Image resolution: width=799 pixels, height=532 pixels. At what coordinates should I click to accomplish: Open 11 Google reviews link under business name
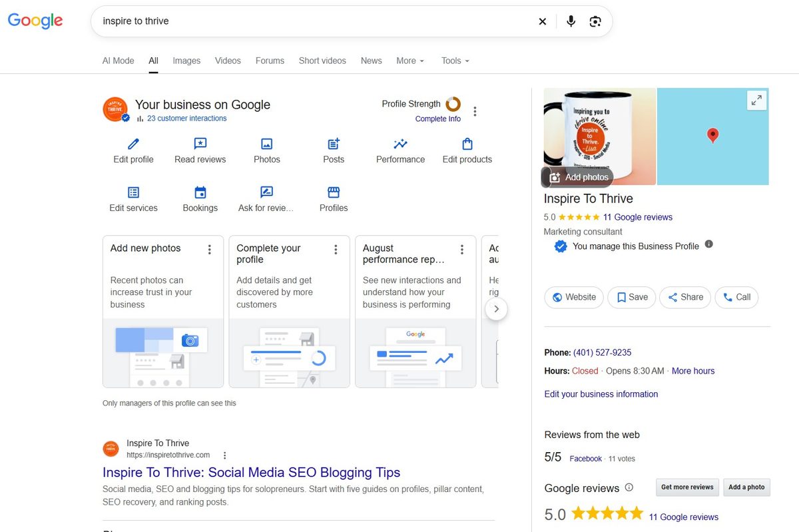(x=638, y=217)
